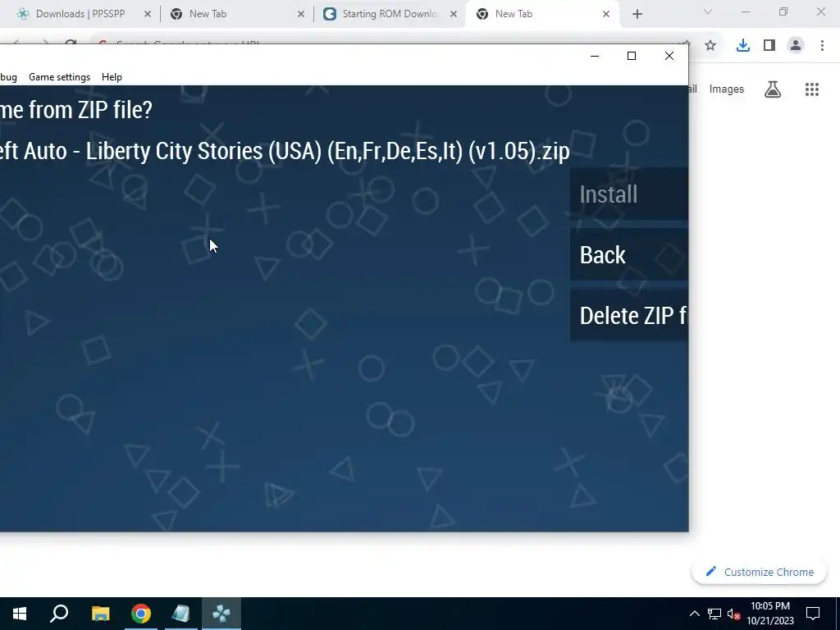Open the Search Labs flask icon
The width and height of the screenshot is (840, 630).
[773, 89]
